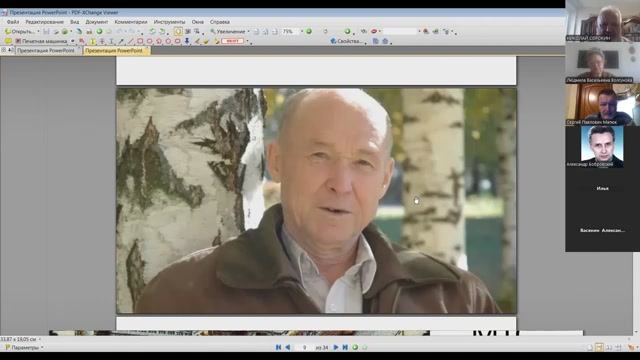This screenshot has width=640, height=360.
Task: Select Сергей Павлович's video tile
Action: [x=602, y=105]
